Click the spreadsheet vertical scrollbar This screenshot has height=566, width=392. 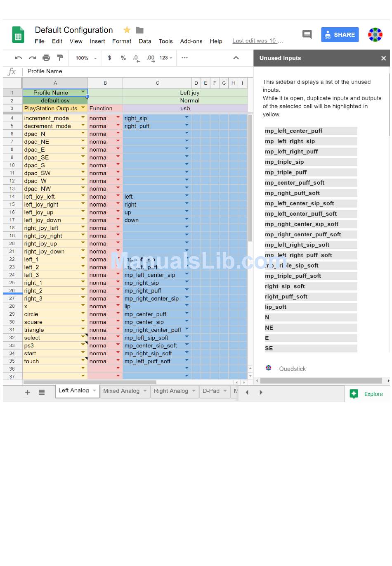click(x=250, y=178)
